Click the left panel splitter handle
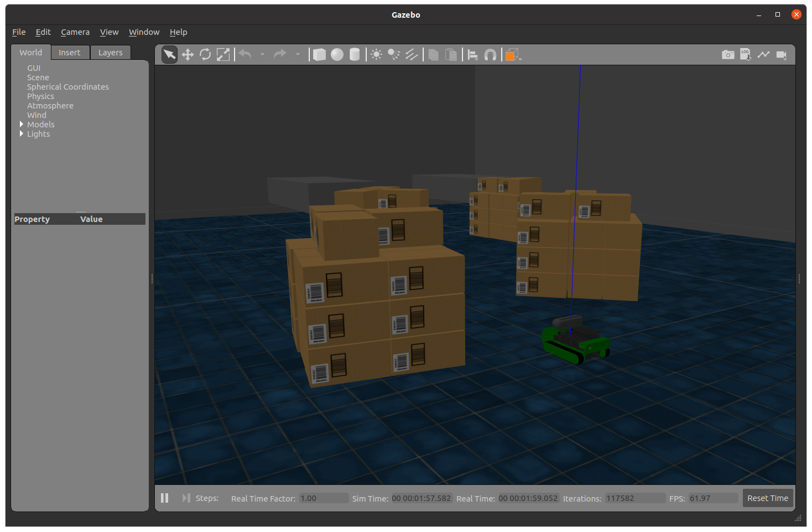 click(152, 278)
